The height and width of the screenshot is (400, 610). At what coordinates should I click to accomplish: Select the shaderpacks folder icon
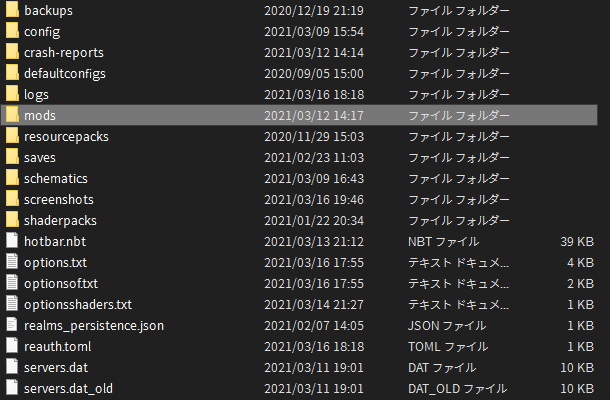pyautogui.click(x=12, y=220)
